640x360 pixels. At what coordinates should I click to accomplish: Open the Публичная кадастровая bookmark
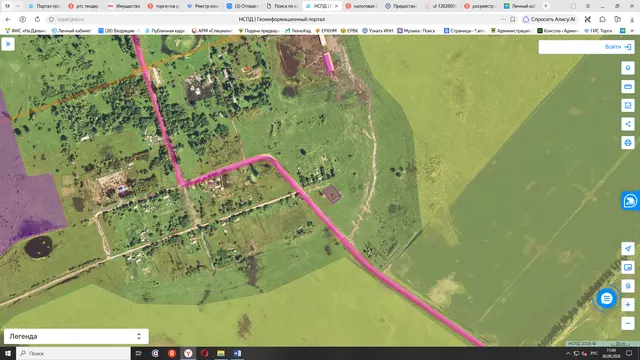(165, 31)
